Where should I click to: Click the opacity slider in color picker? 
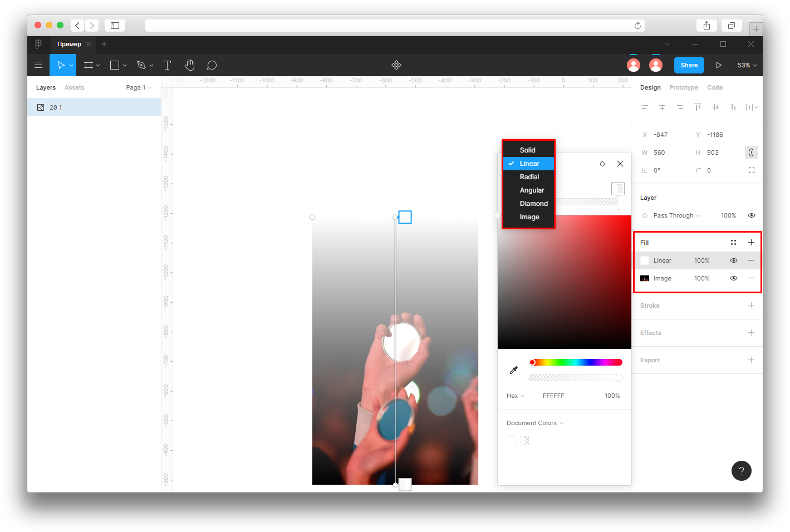[x=576, y=378]
